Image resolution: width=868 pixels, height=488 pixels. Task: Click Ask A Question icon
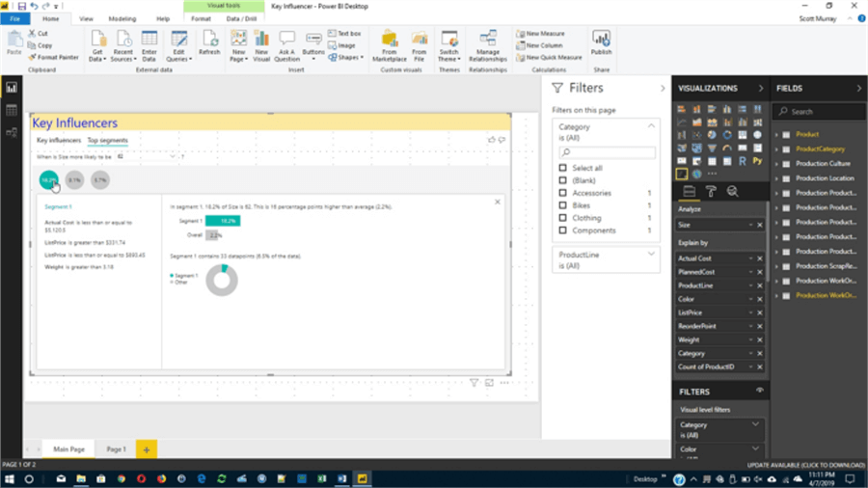(x=286, y=46)
